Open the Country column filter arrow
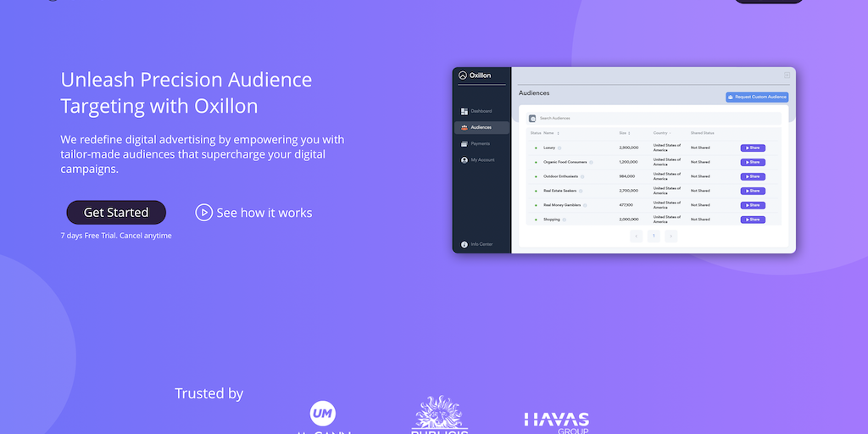 (670, 133)
